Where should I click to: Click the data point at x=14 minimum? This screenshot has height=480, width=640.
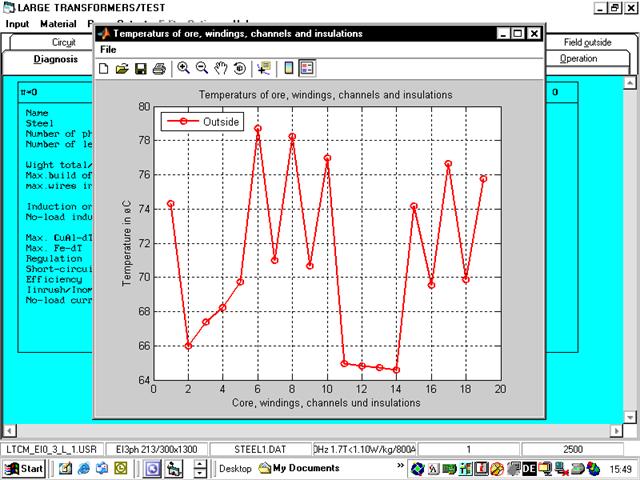point(396,370)
